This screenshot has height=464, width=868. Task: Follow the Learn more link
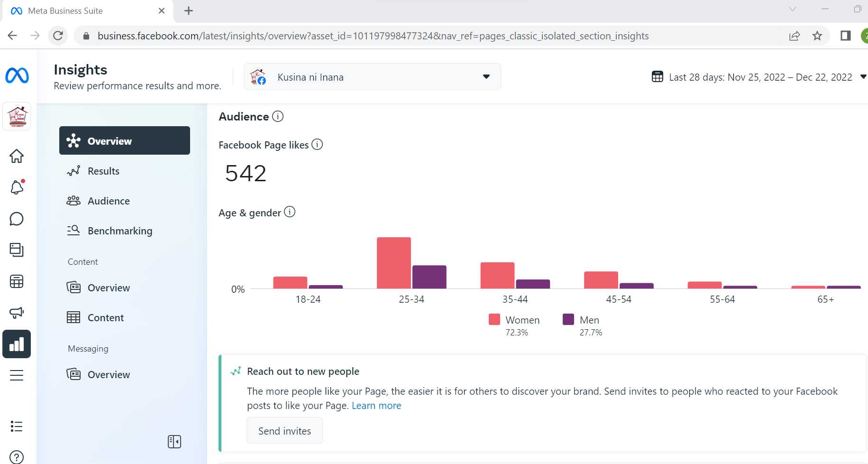[376, 406]
